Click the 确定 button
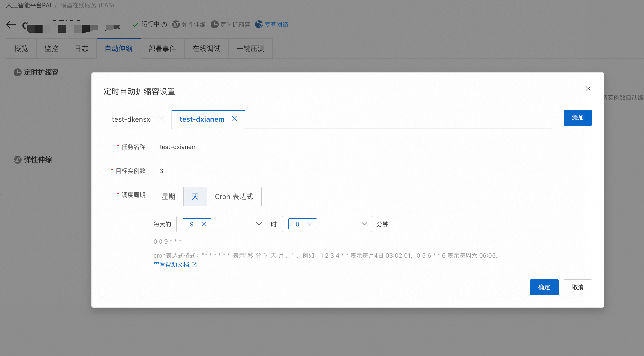644x356 pixels. pyautogui.click(x=544, y=287)
